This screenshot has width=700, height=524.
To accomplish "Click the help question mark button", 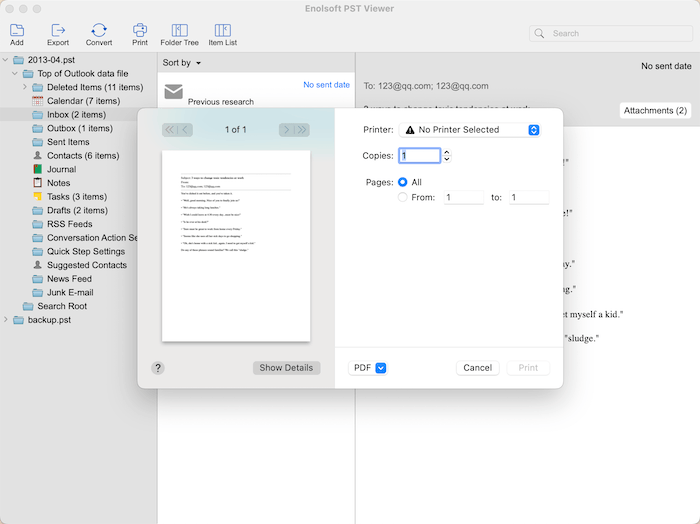I will tap(158, 368).
